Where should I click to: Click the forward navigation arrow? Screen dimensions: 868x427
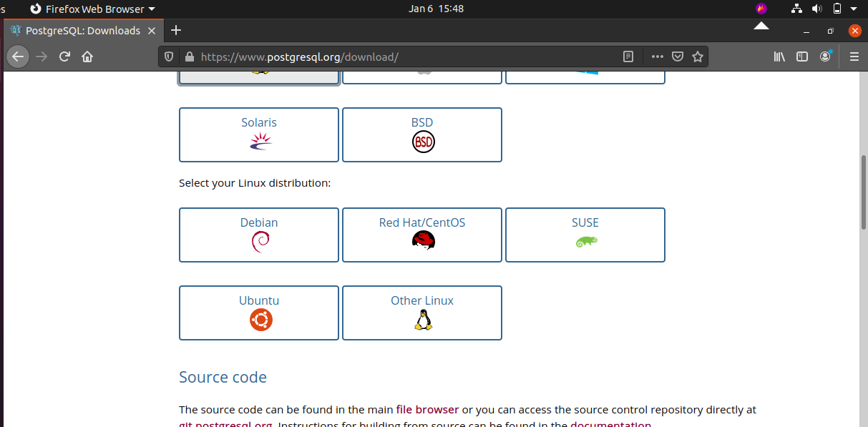coord(42,57)
